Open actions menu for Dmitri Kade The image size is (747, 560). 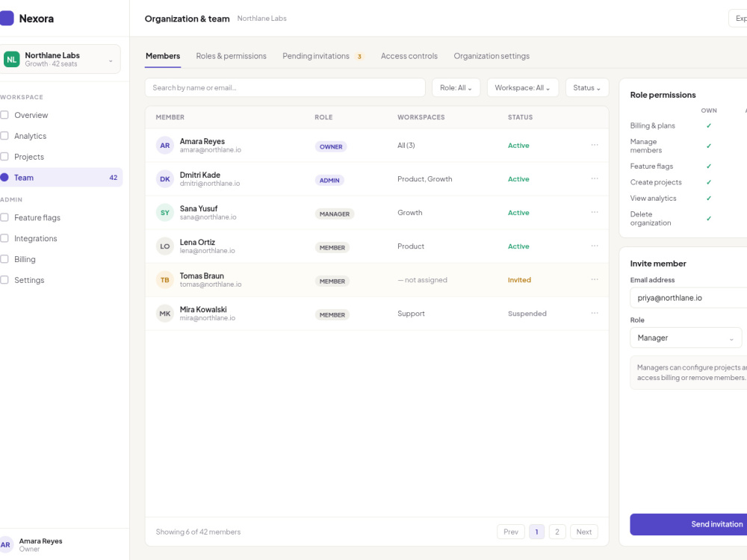(x=595, y=178)
